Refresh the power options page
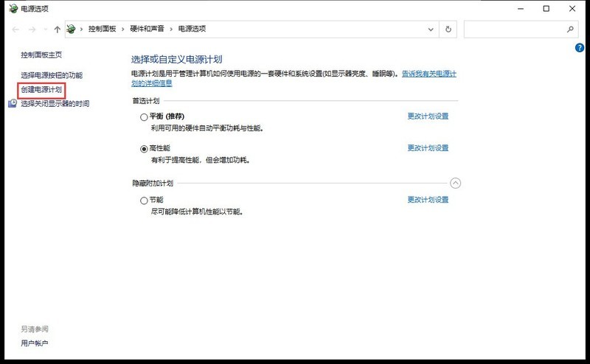 pyautogui.click(x=448, y=29)
